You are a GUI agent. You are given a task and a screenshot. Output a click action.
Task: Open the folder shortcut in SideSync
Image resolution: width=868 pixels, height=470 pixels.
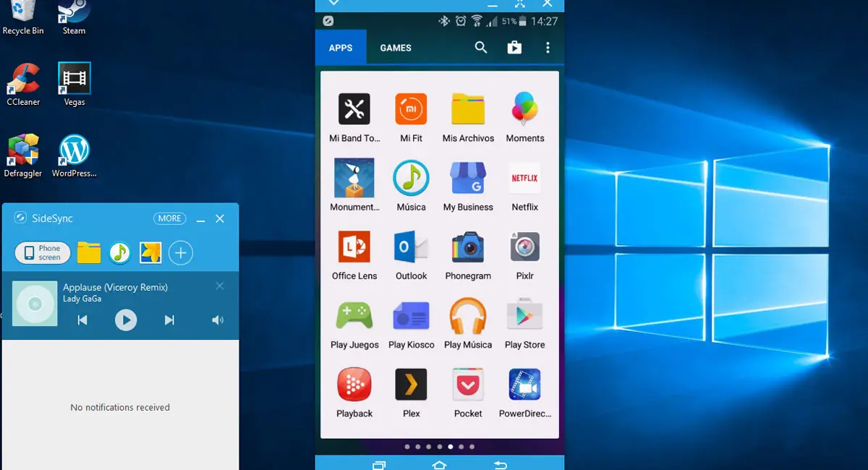coord(89,253)
